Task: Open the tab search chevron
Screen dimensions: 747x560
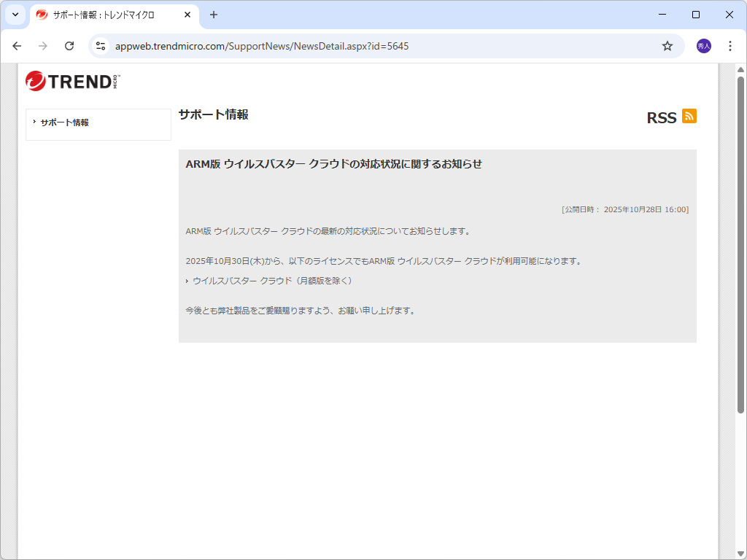Action: point(15,15)
